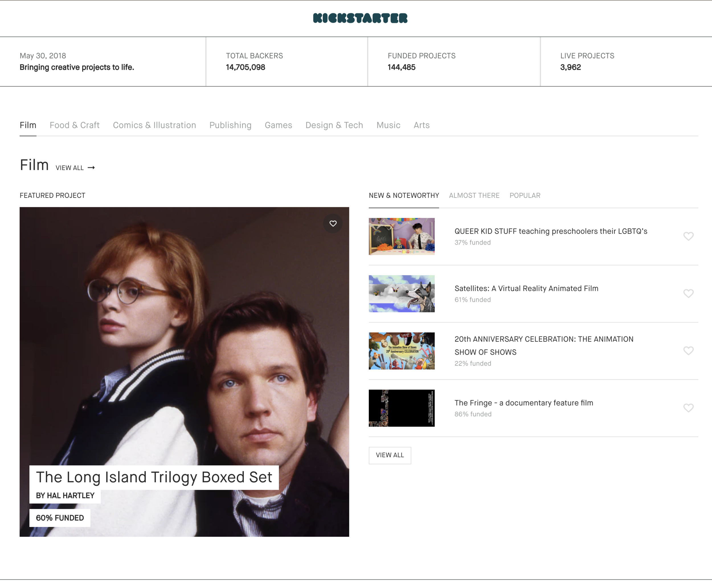Click the FEATURED PROJECT label
Image resolution: width=712 pixels, height=588 pixels.
(x=52, y=195)
